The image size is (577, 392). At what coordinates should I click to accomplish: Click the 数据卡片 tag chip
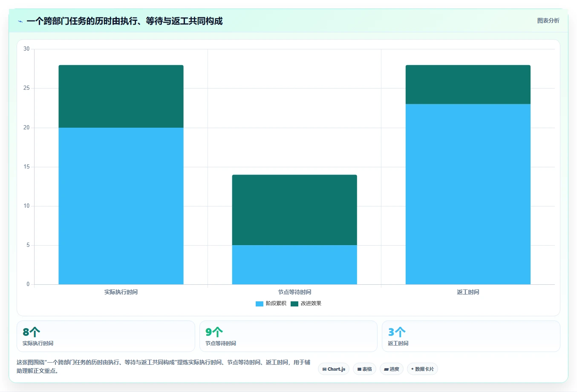pos(422,369)
